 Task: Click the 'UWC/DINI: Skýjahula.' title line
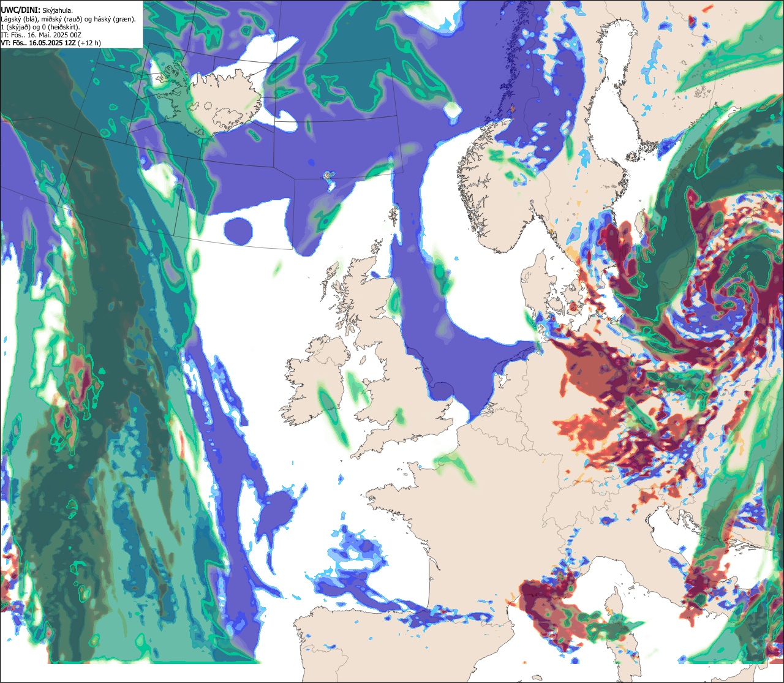[x=37, y=10]
